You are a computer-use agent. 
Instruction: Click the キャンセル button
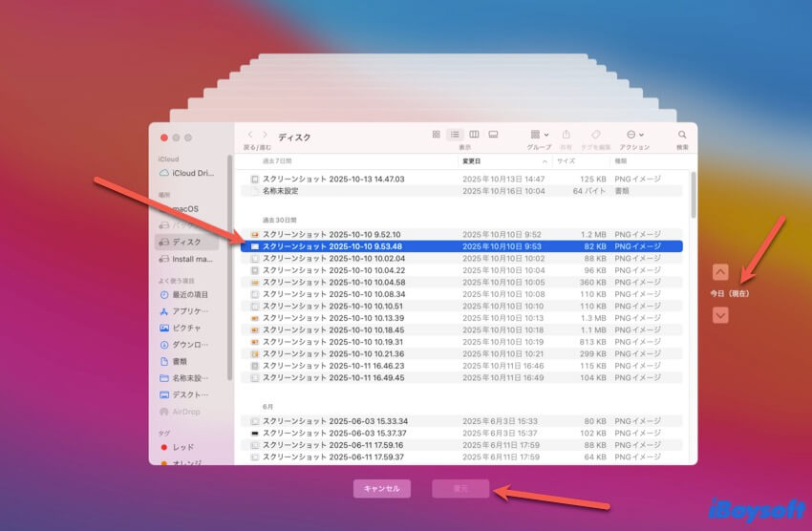click(382, 489)
